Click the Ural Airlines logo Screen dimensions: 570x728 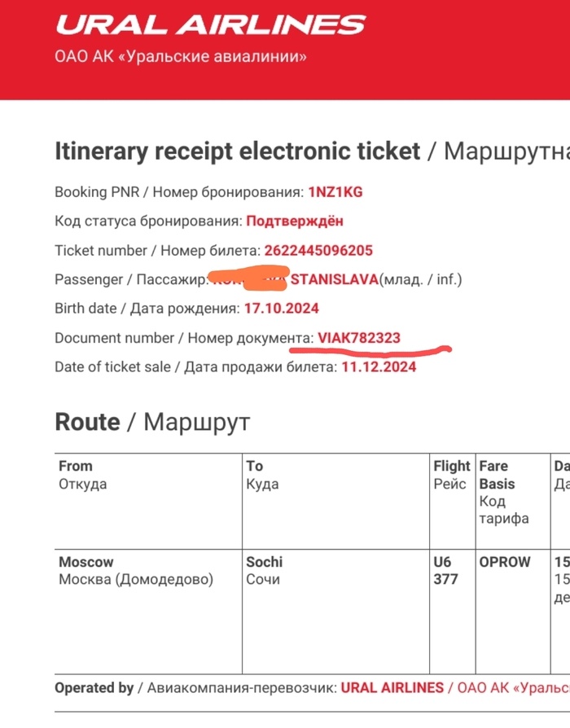tap(211, 24)
